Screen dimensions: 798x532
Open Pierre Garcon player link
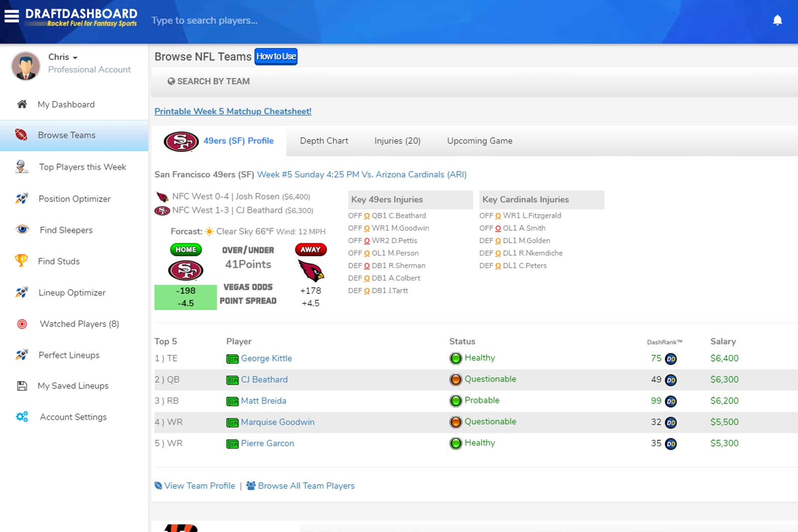pyautogui.click(x=267, y=444)
